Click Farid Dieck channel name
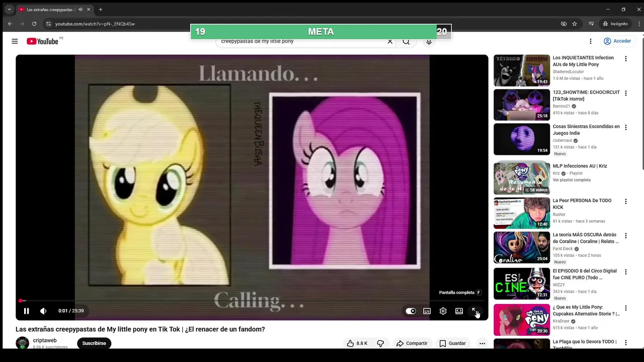Image resolution: width=644 pixels, height=362 pixels. (x=563, y=249)
